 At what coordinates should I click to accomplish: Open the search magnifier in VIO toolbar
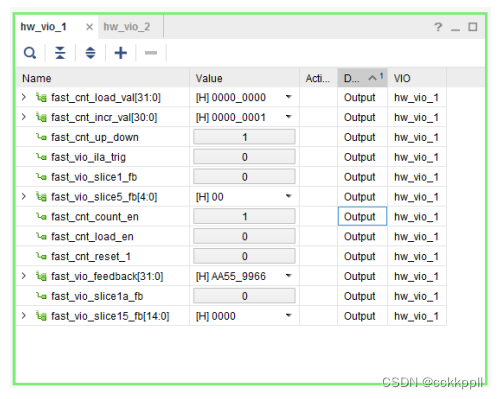[x=30, y=53]
